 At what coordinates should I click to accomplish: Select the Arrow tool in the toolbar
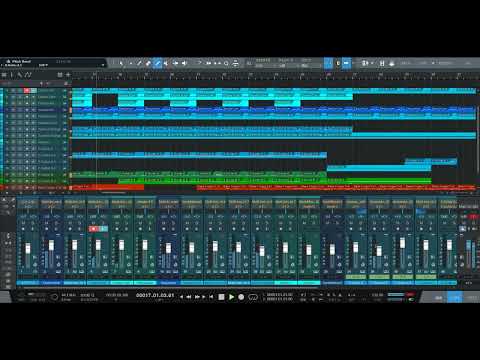click(121, 63)
